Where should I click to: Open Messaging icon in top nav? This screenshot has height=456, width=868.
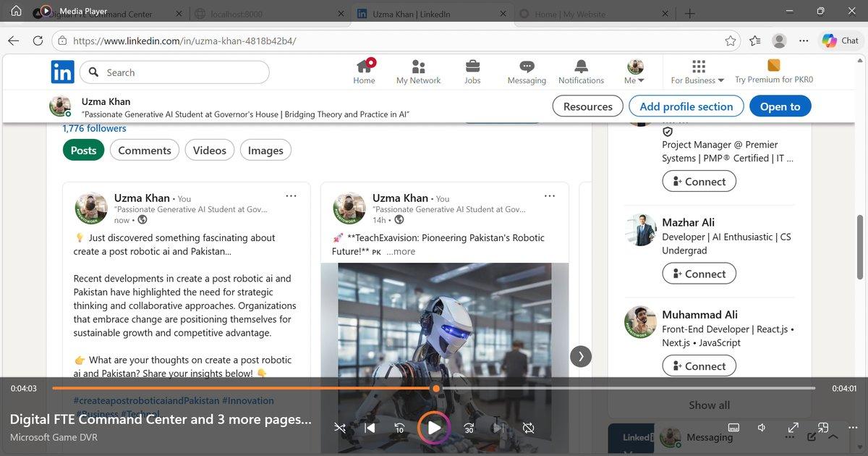click(527, 72)
